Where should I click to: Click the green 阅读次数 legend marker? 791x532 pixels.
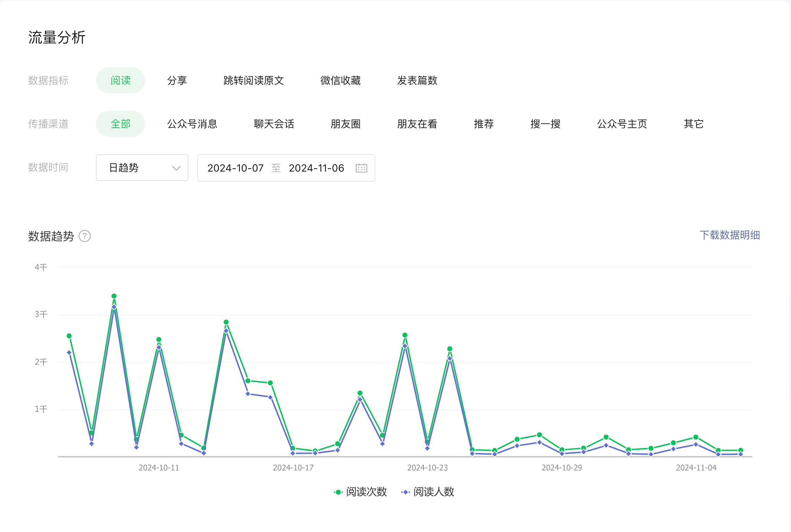point(338,492)
